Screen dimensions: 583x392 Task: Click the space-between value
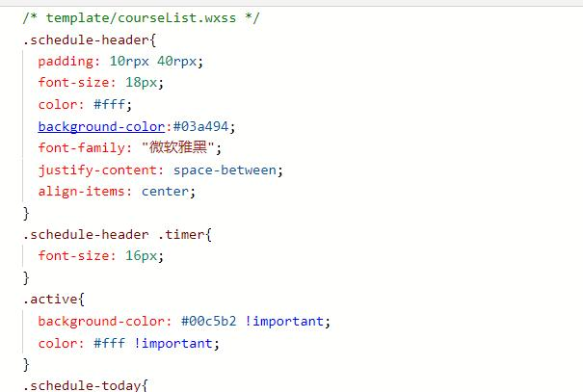coord(225,170)
